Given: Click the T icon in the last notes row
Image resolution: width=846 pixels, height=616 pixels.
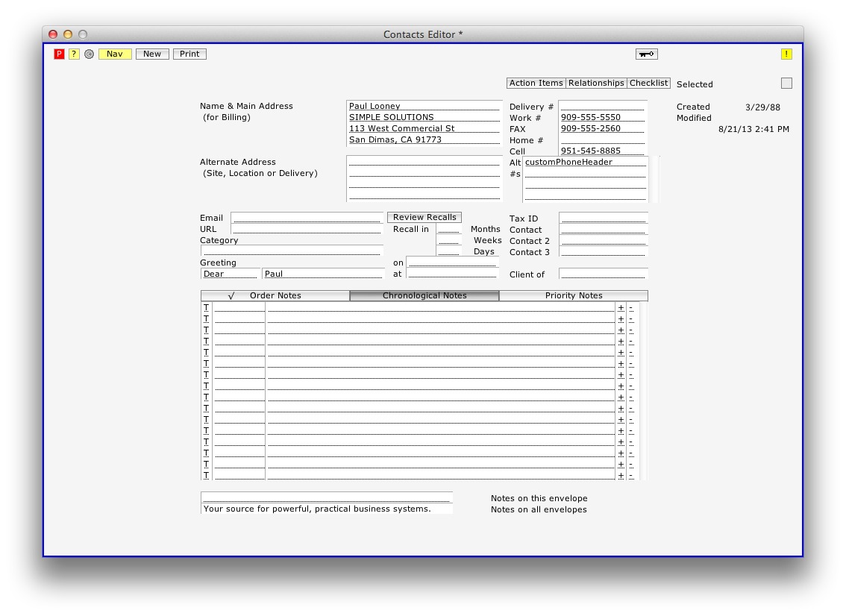Looking at the screenshot, I should [206, 475].
